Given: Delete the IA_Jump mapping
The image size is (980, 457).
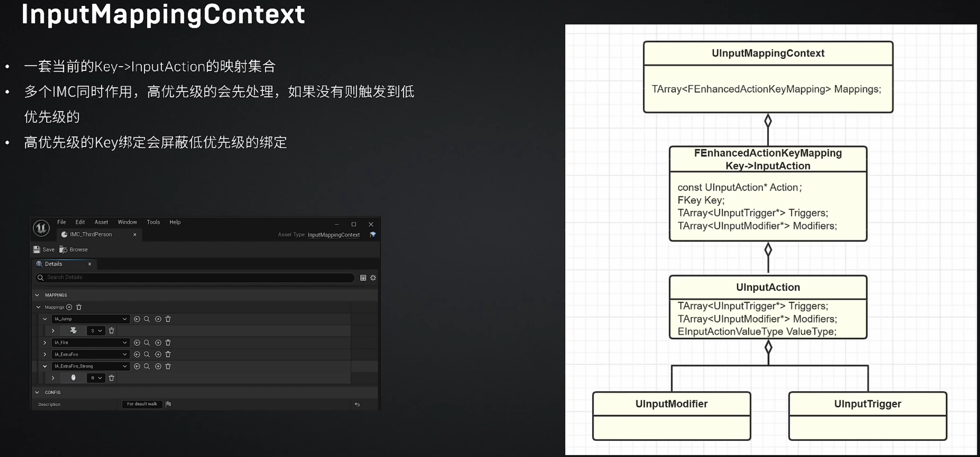Looking at the screenshot, I should tap(168, 319).
